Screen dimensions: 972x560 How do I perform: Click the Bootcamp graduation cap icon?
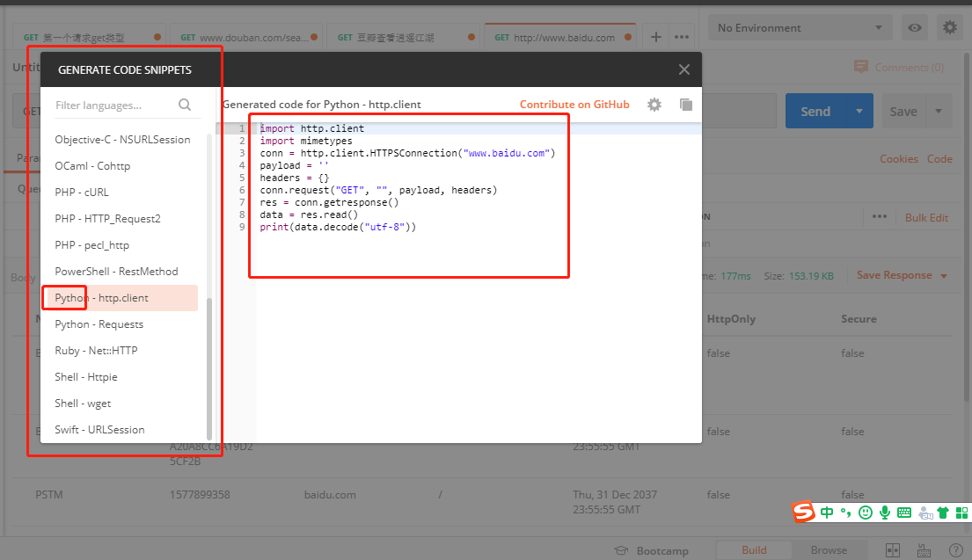click(x=621, y=550)
